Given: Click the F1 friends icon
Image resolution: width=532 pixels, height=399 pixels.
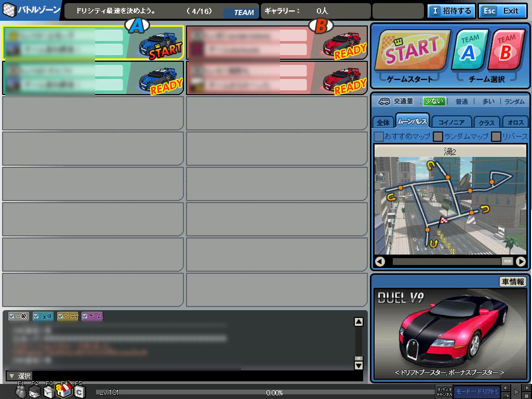Looking at the screenshot, I should (21, 392).
